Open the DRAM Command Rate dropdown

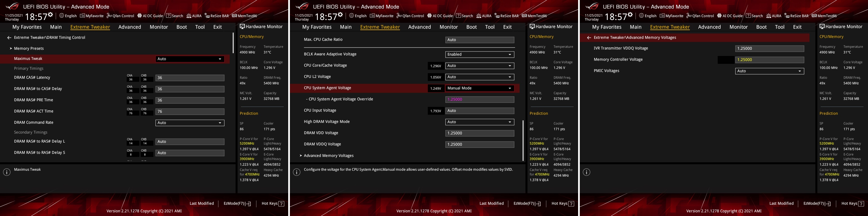point(190,123)
